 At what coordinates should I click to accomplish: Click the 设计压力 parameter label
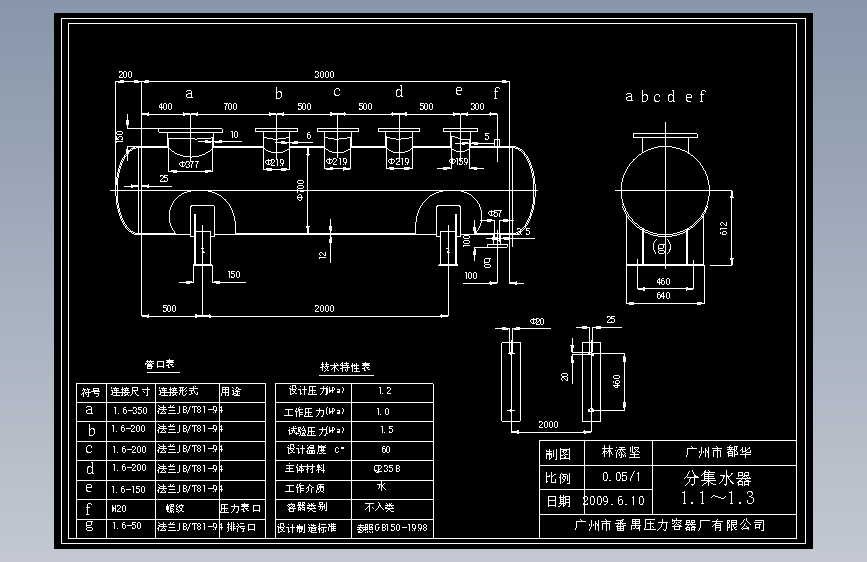click(316, 391)
